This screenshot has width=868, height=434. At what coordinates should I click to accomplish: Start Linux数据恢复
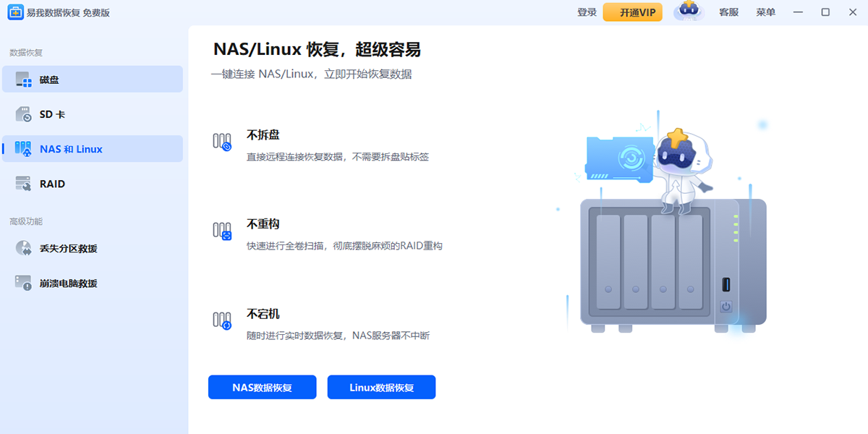pos(381,387)
